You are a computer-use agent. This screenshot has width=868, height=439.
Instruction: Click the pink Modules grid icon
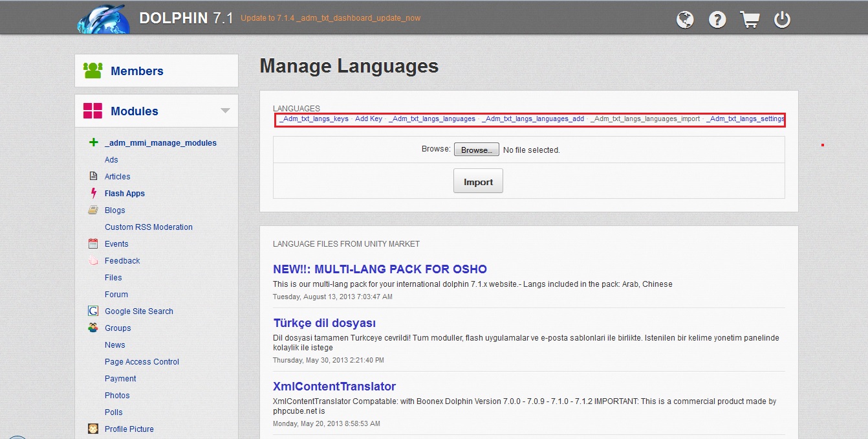(92, 111)
